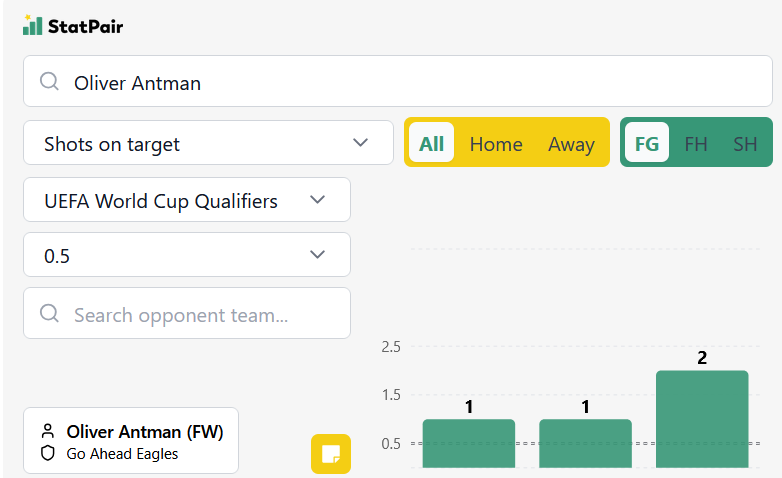The image size is (782, 478).
Task: Switch venue filter to Home
Action: 496,144
